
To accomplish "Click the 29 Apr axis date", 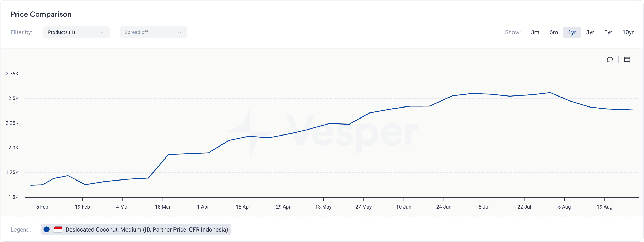I will 283,207.
